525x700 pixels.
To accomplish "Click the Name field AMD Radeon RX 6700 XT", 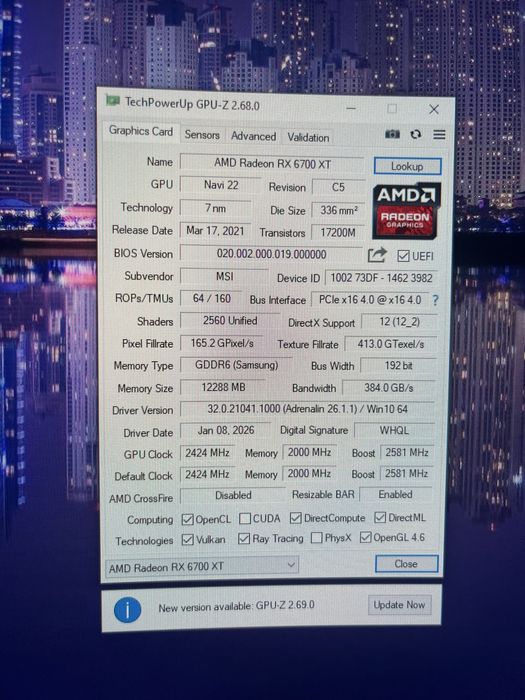I will (x=272, y=163).
